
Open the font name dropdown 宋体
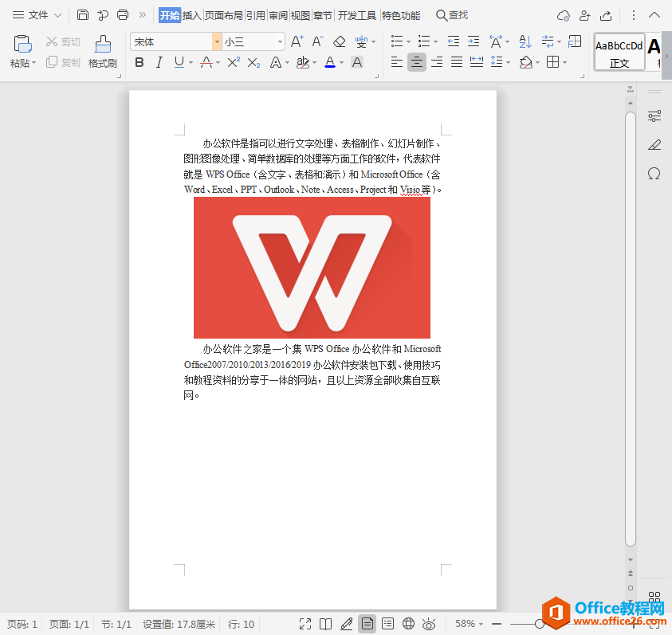[x=217, y=41]
